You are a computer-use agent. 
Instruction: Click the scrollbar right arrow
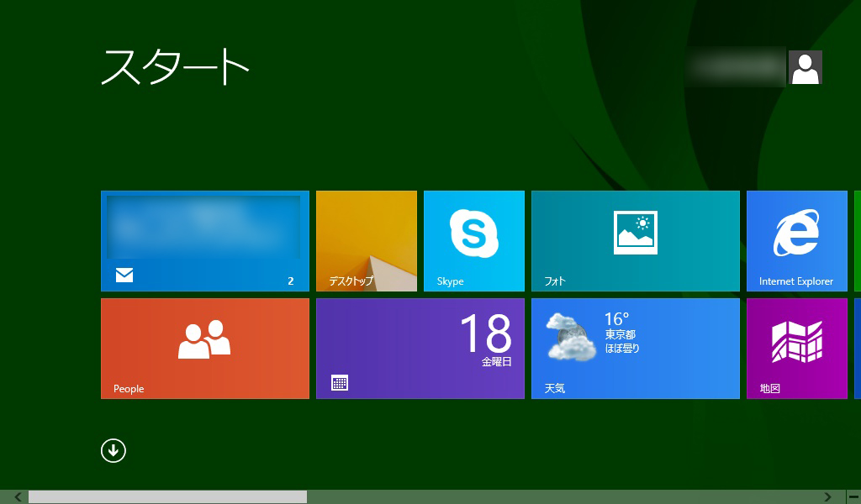click(x=827, y=497)
